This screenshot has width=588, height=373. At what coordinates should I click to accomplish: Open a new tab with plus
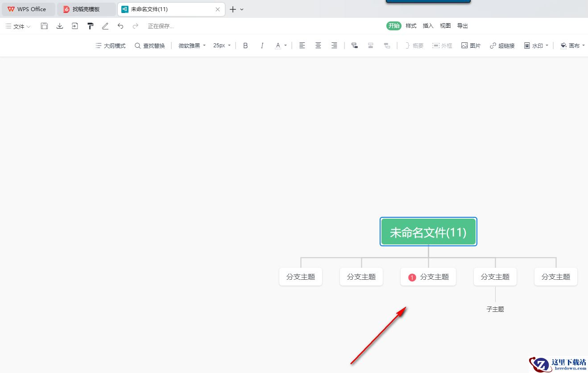[x=232, y=9]
